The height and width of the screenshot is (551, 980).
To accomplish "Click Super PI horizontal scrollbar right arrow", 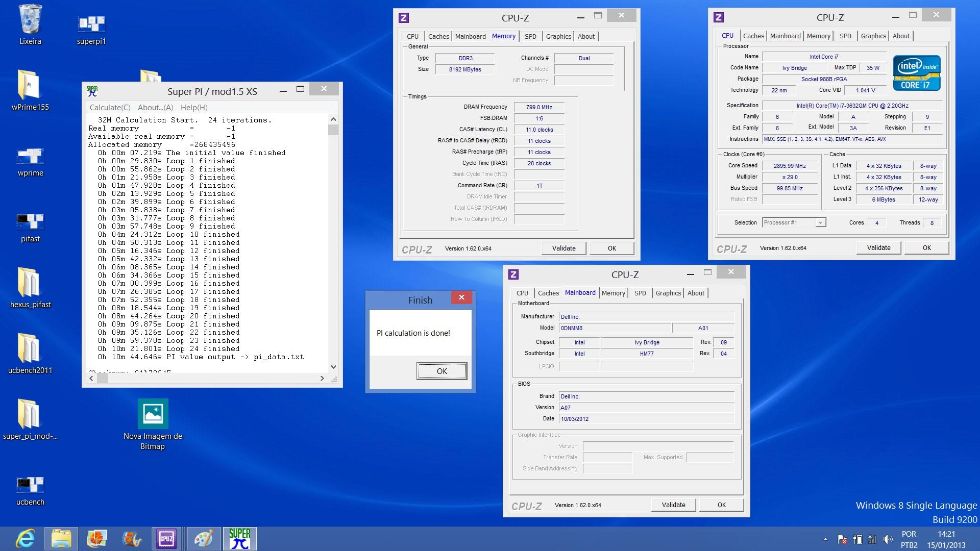I will [322, 378].
